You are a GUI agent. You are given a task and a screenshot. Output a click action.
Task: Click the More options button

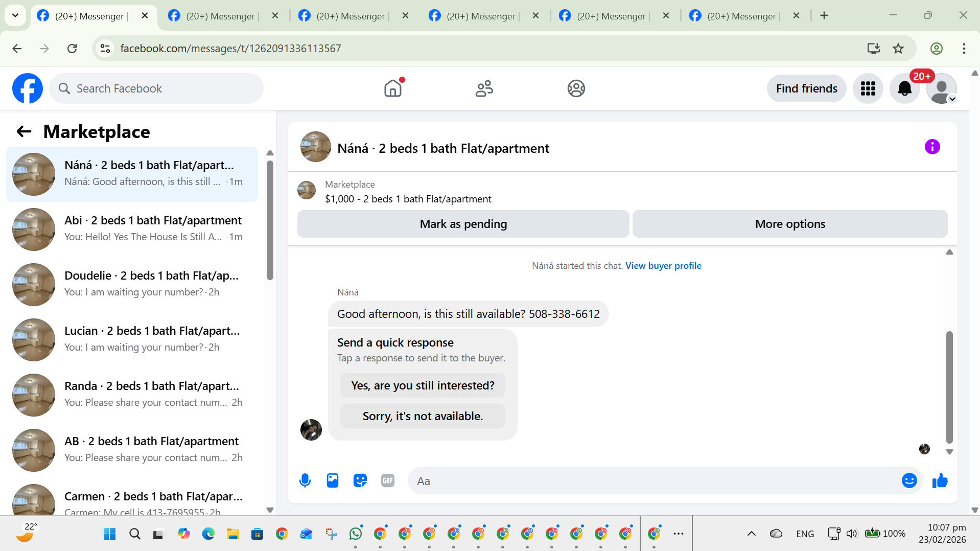[x=790, y=224]
